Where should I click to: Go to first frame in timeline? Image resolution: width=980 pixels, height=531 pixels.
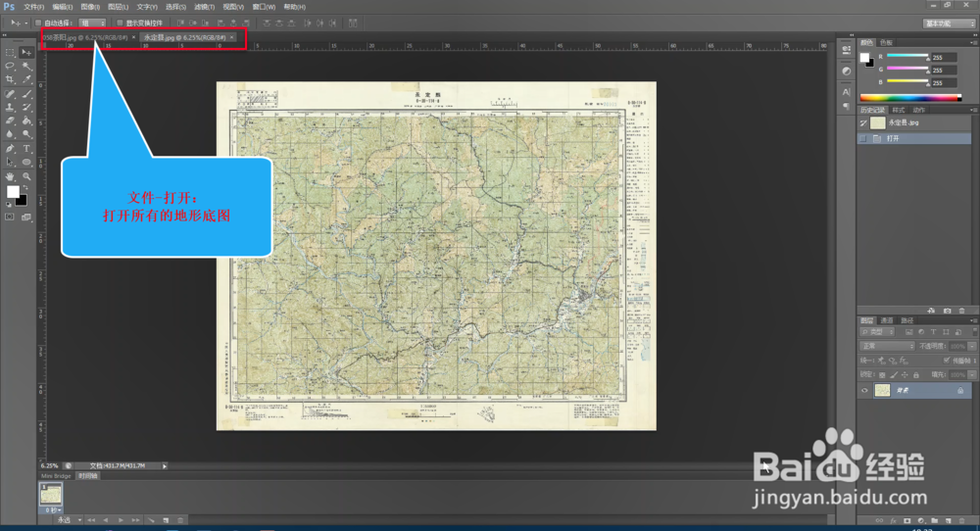(x=91, y=520)
